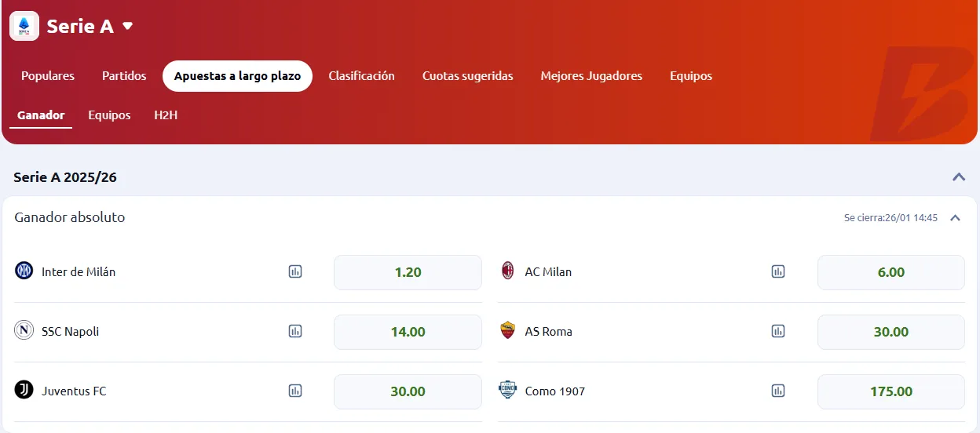Open the Serie A league dropdown arrow
The height and width of the screenshot is (433, 980).
click(x=128, y=26)
